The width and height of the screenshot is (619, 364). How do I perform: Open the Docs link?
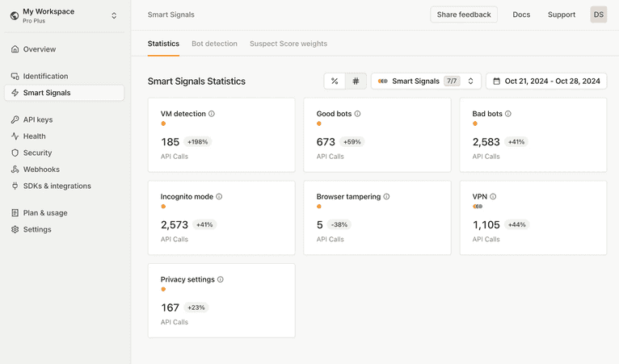521,15
